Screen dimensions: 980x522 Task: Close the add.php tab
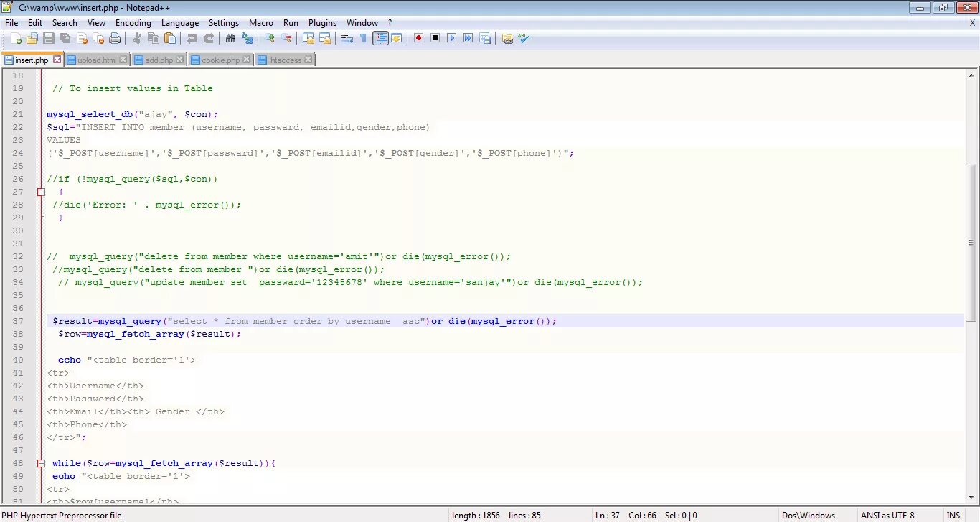[179, 60]
